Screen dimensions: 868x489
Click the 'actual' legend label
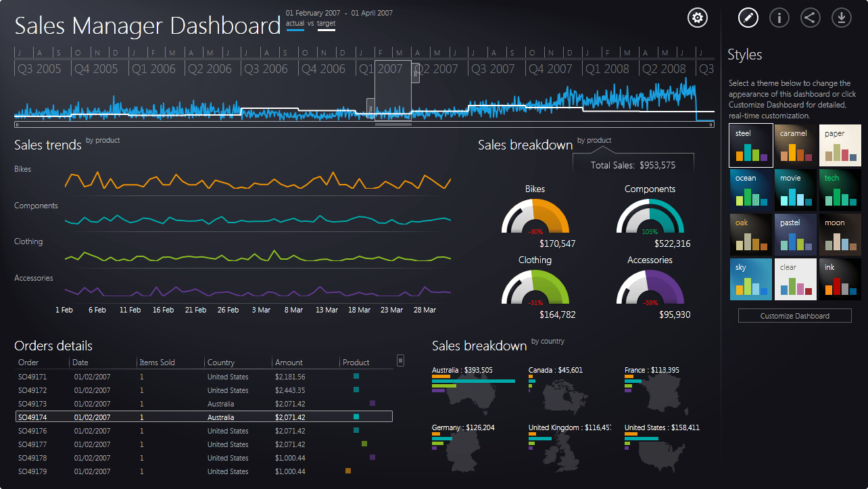pos(295,24)
